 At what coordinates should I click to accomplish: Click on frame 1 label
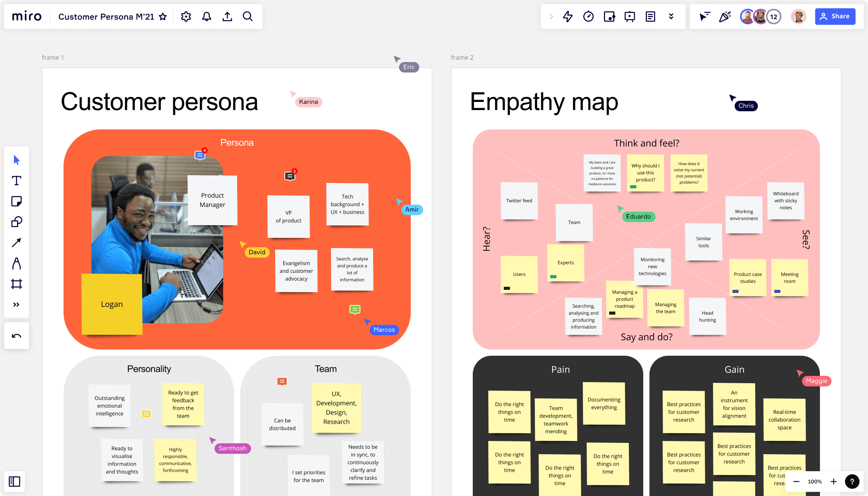point(53,57)
